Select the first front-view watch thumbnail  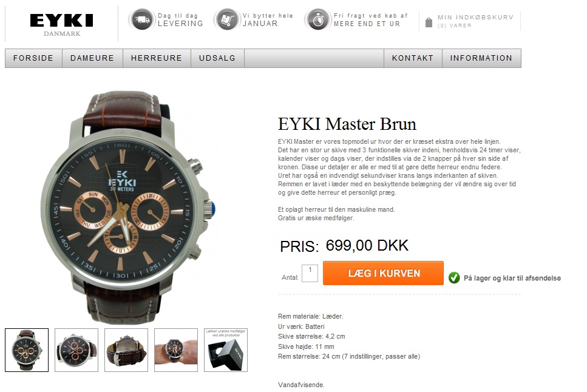(x=27, y=350)
